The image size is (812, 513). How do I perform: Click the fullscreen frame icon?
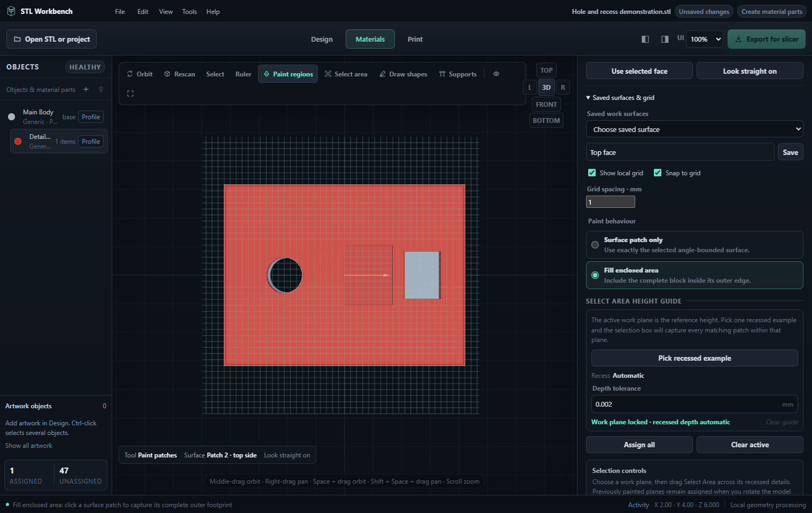[x=130, y=94]
